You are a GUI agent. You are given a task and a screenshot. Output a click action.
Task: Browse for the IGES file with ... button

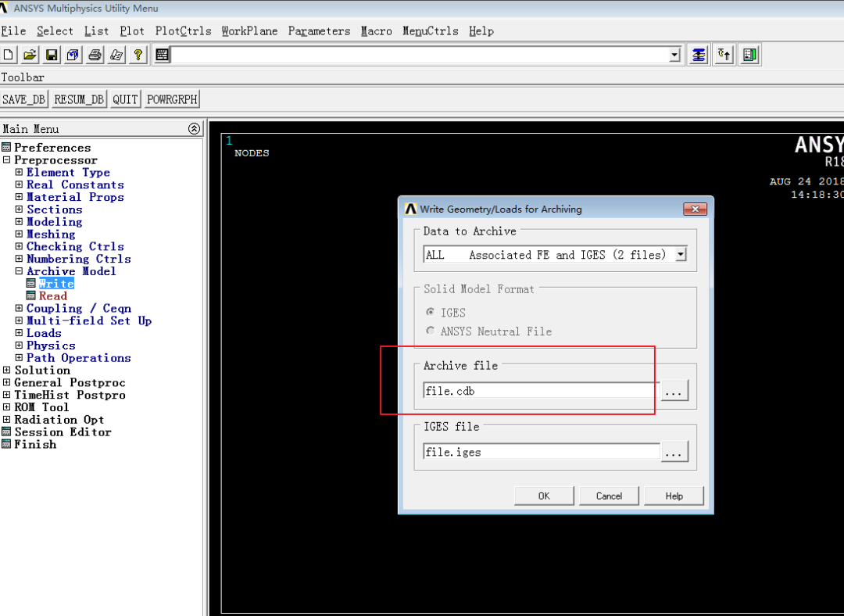tap(674, 452)
